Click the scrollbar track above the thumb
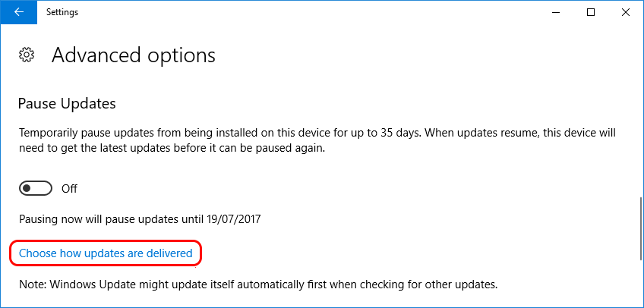Screen dimensions: 644x308 pyautogui.click(x=641, y=111)
